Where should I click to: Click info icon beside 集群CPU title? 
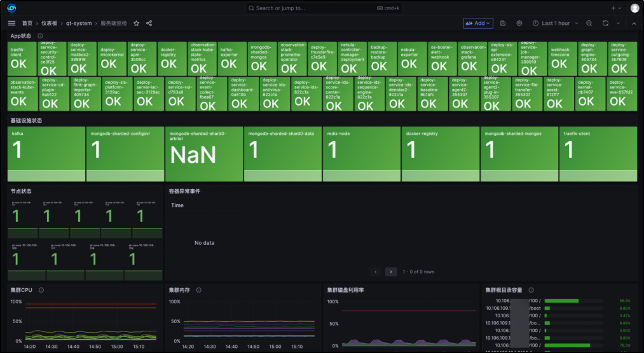(x=41, y=290)
